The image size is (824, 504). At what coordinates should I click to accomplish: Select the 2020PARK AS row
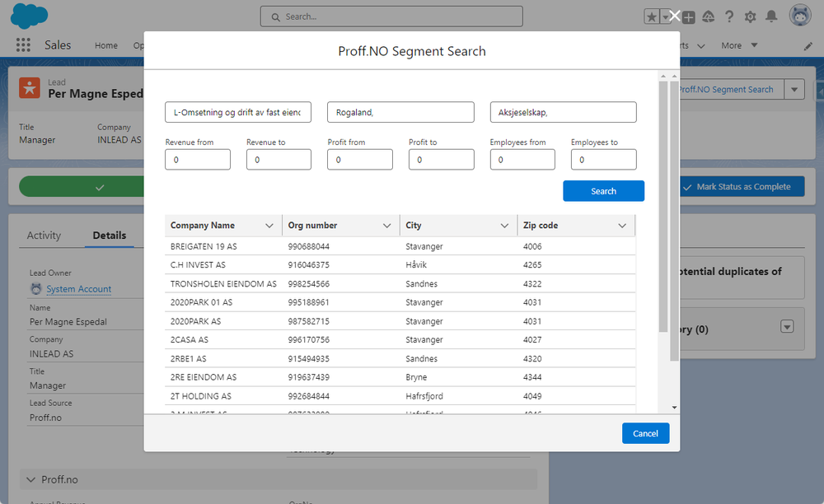(400, 321)
